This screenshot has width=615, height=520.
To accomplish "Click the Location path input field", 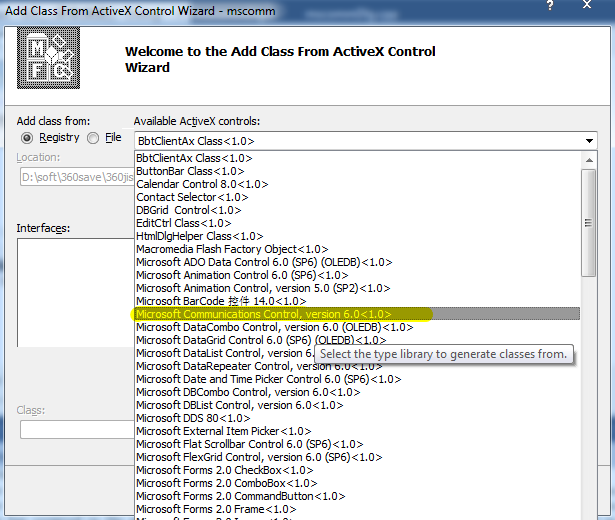I will tap(77, 177).
